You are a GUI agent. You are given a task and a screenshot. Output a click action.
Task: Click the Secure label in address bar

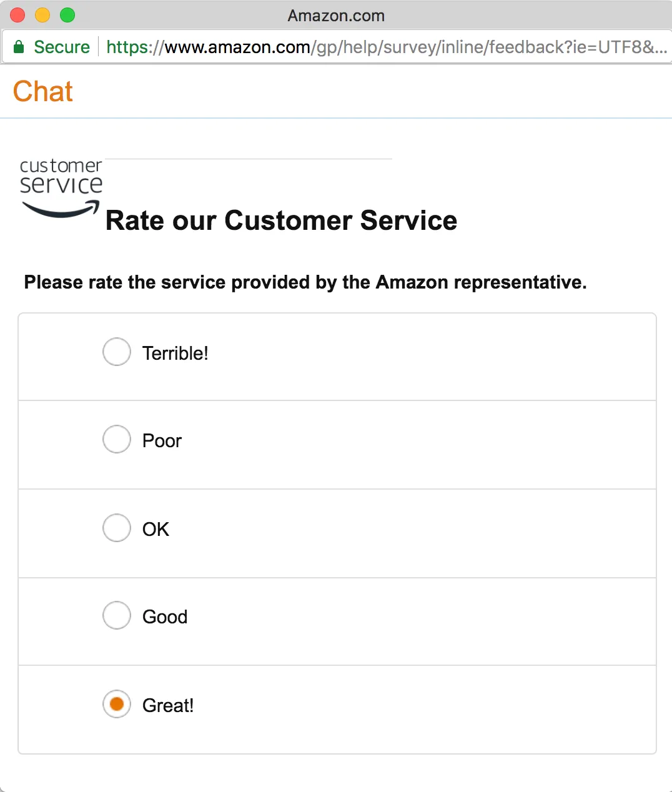pyautogui.click(x=62, y=47)
